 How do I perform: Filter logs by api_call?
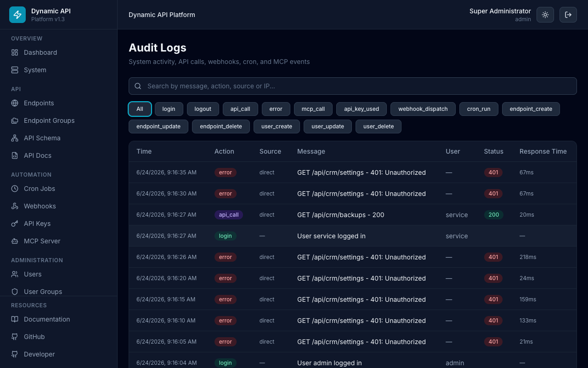point(240,109)
